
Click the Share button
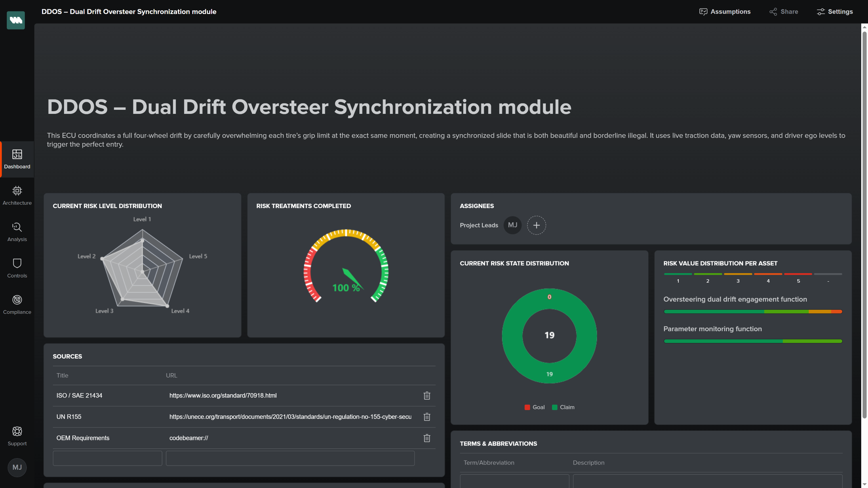[784, 12]
